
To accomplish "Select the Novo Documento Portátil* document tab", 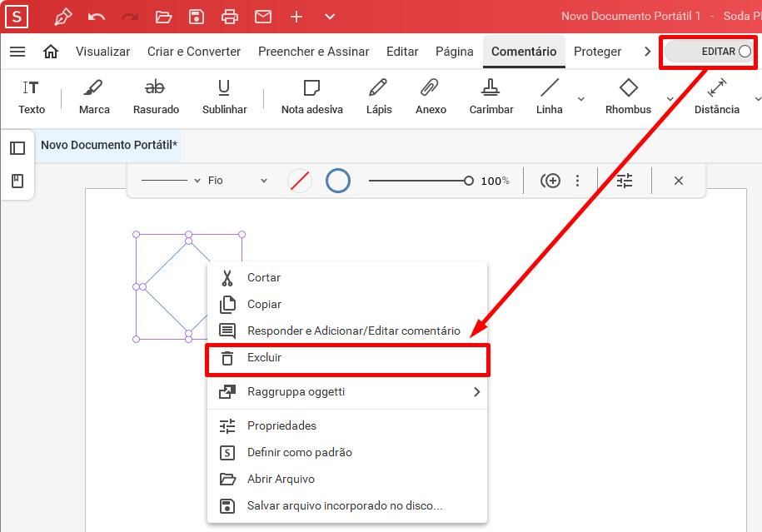I will 109,145.
